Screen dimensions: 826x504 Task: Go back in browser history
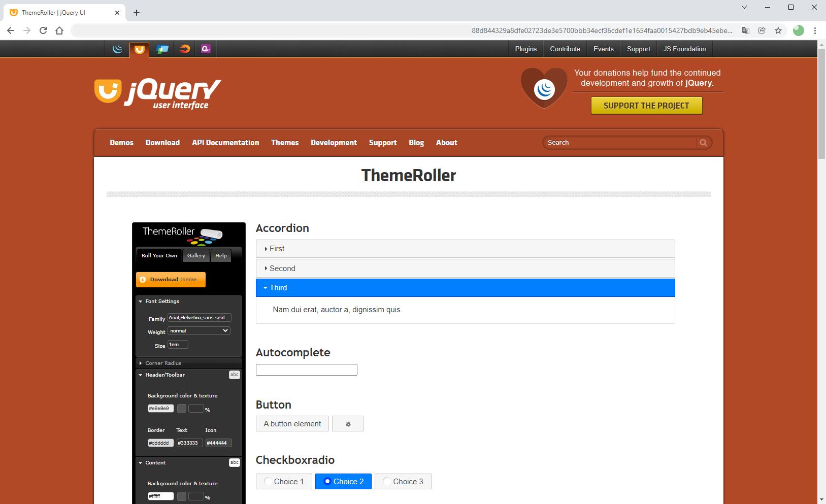tap(11, 30)
